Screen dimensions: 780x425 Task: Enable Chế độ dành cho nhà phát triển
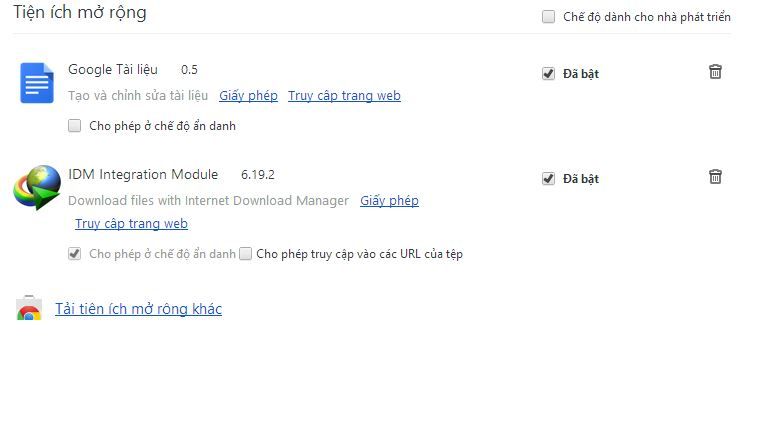click(x=548, y=17)
